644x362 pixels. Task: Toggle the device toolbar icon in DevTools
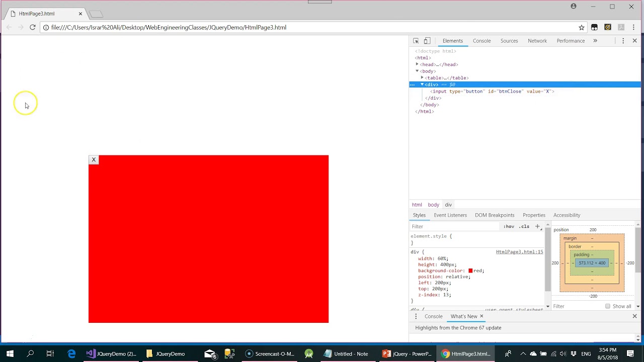[x=427, y=41]
